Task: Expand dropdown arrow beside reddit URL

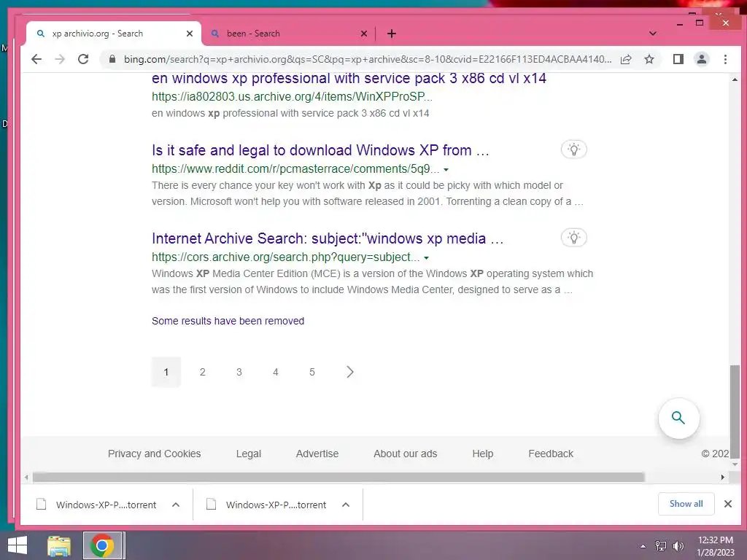Action: [446, 169]
